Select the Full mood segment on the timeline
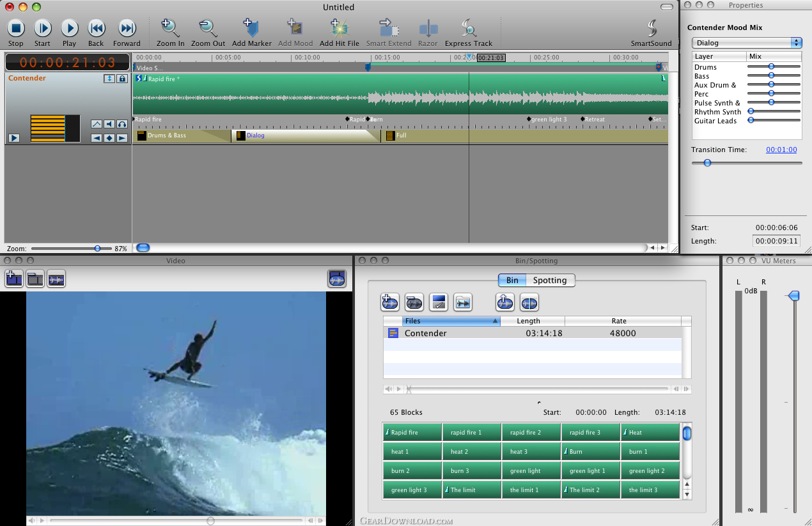This screenshot has width=812, height=526. (x=524, y=135)
